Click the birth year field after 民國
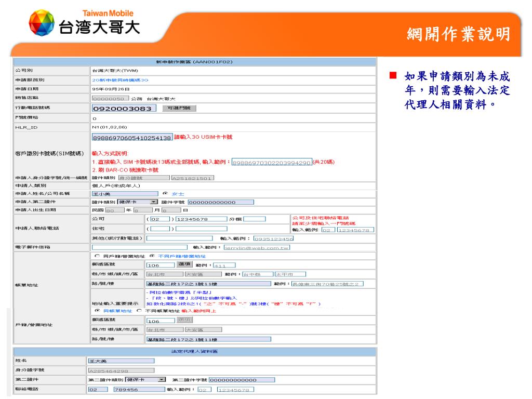The width and height of the screenshot is (532, 399). (x=115, y=210)
